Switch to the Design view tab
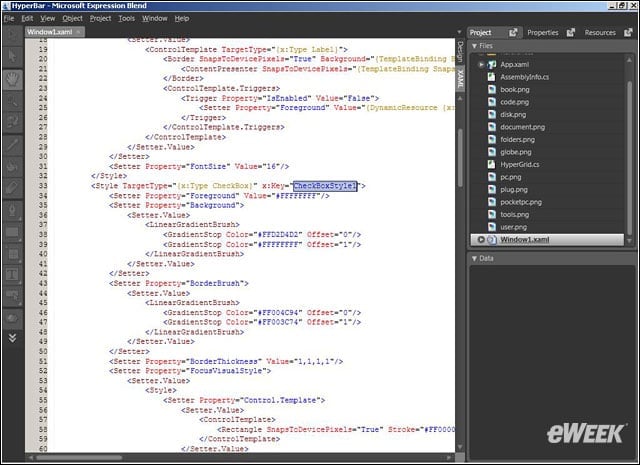The image size is (640, 465). click(x=460, y=52)
